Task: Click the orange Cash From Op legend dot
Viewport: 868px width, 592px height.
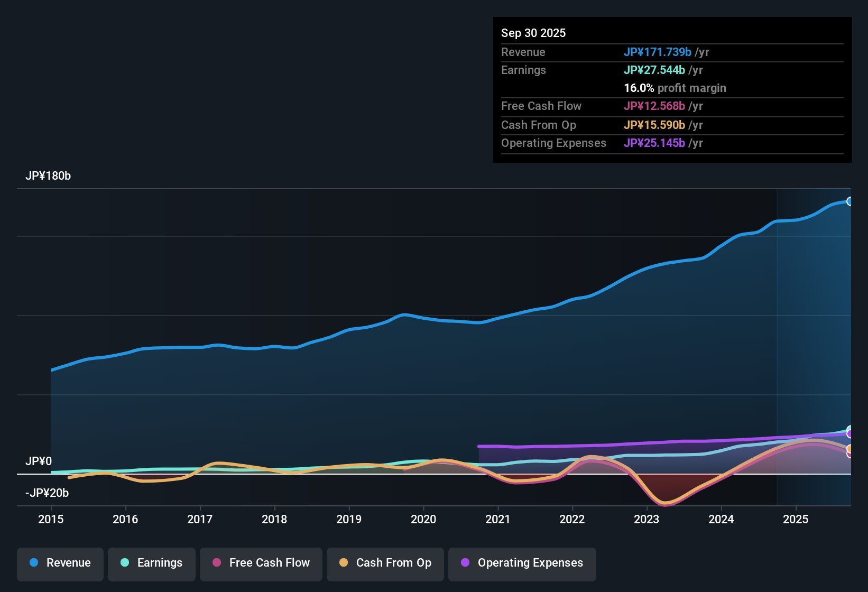Action: pos(344,562)
